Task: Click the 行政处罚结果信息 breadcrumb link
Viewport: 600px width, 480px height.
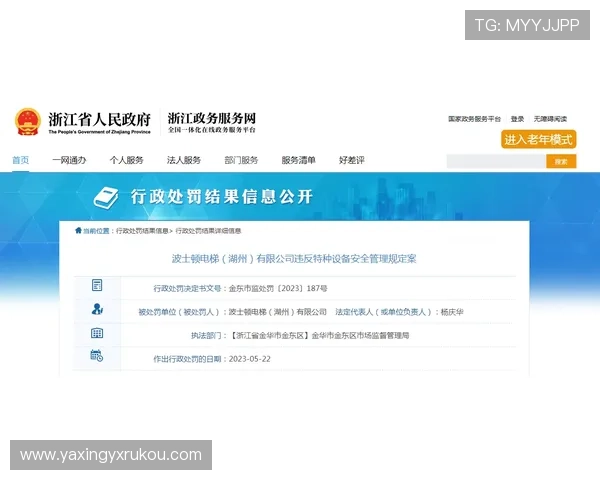Action: [x=142, y=231]
